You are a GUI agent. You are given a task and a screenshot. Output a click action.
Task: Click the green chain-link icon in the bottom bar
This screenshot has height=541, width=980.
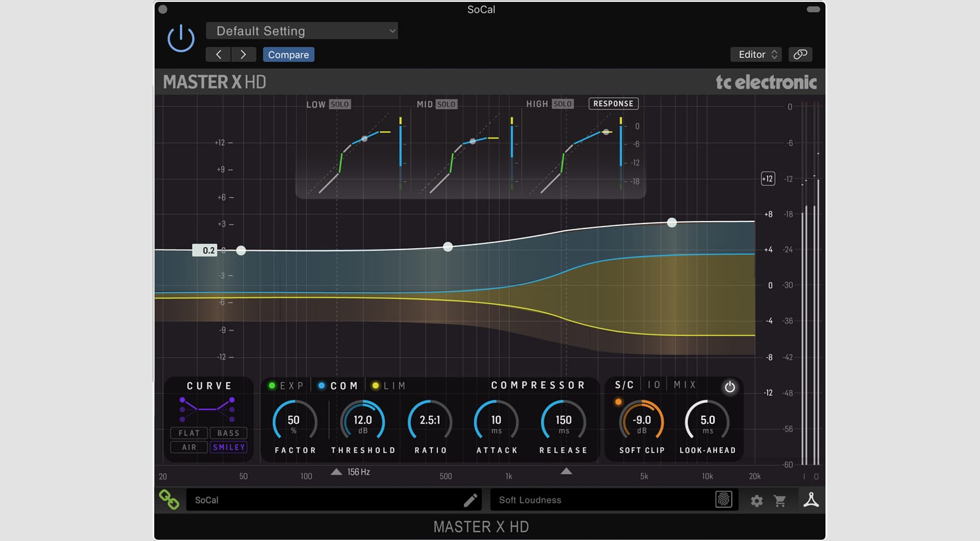click(x=169, y=499)
